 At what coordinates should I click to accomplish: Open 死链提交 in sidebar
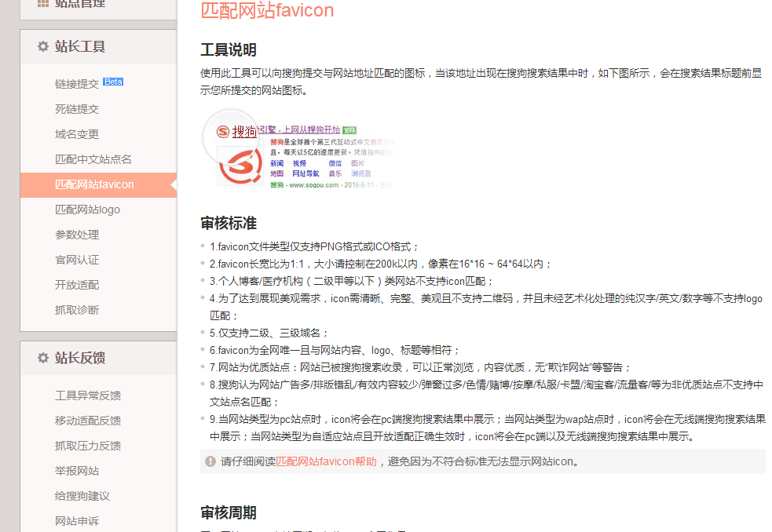pyautogui.click(x=77, y=109)
